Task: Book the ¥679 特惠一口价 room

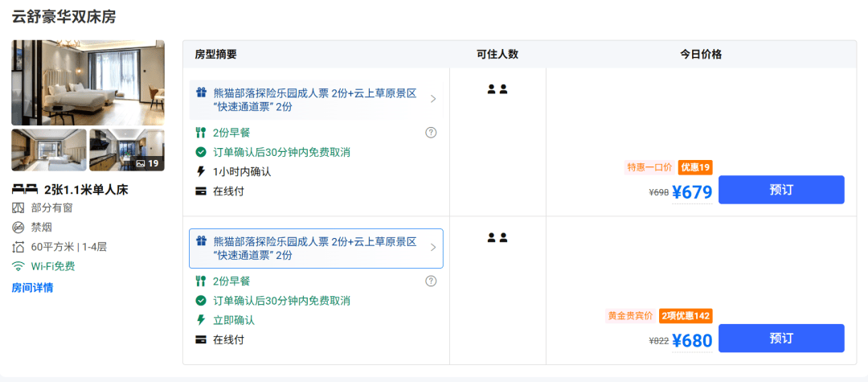Action: click(781, 190)
